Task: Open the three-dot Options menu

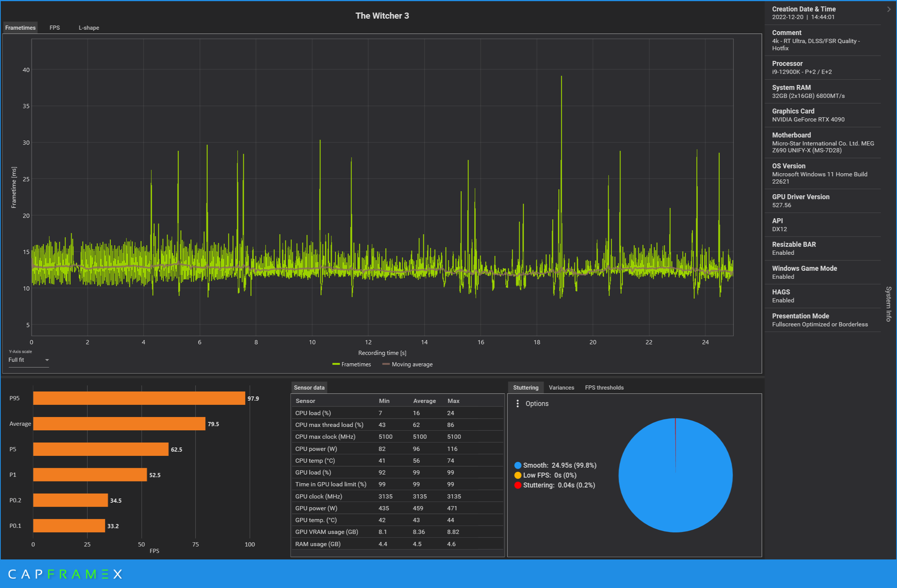Action: pyautogui.click(x=517, y=403)
